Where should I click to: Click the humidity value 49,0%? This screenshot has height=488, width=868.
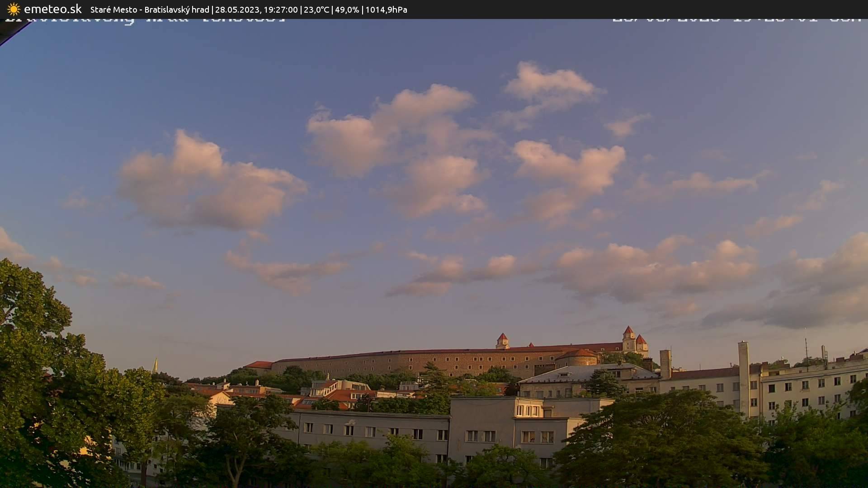[x=348, y=9]
